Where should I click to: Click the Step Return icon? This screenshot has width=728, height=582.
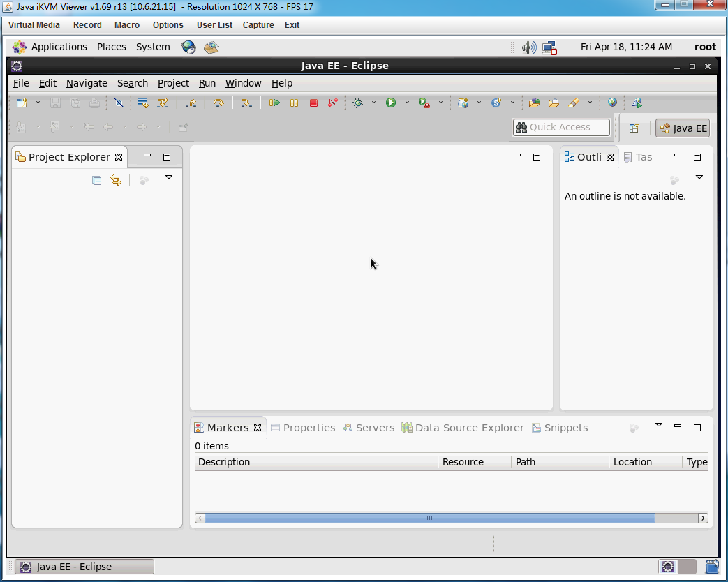point(191,103)
